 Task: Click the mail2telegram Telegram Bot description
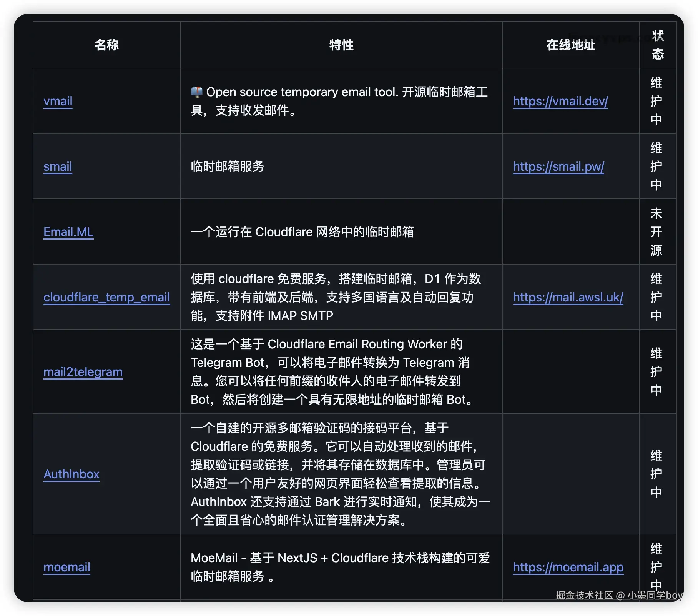click(333, 372)
